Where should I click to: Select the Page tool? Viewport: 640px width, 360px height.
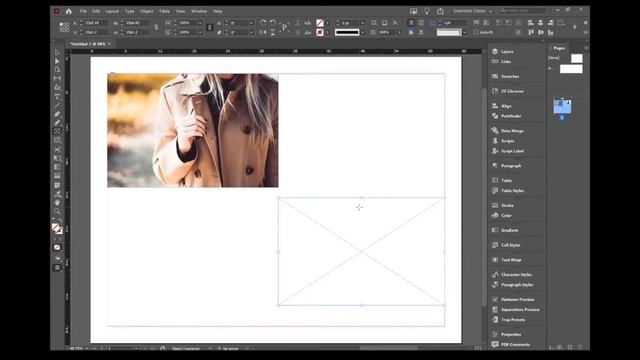(57, 70)
